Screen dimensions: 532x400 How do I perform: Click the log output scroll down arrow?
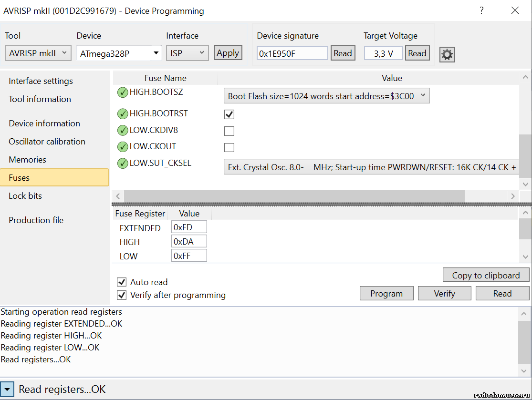[x=524, y=370]
